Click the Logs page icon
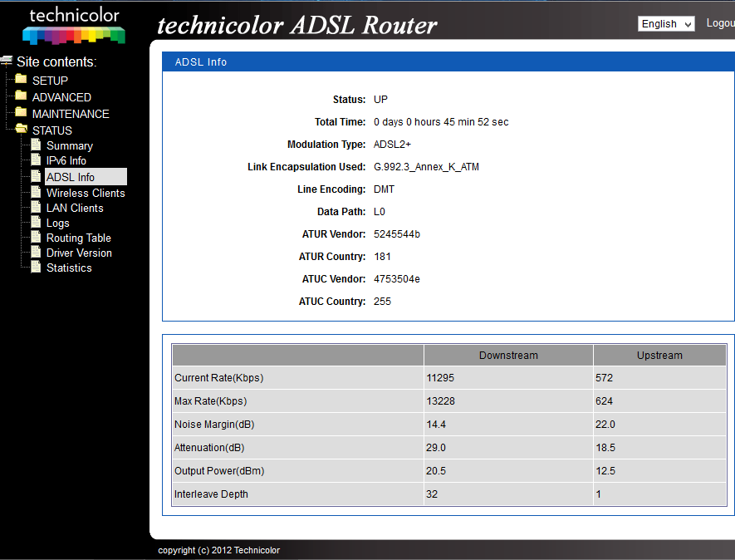 (36, 222)
